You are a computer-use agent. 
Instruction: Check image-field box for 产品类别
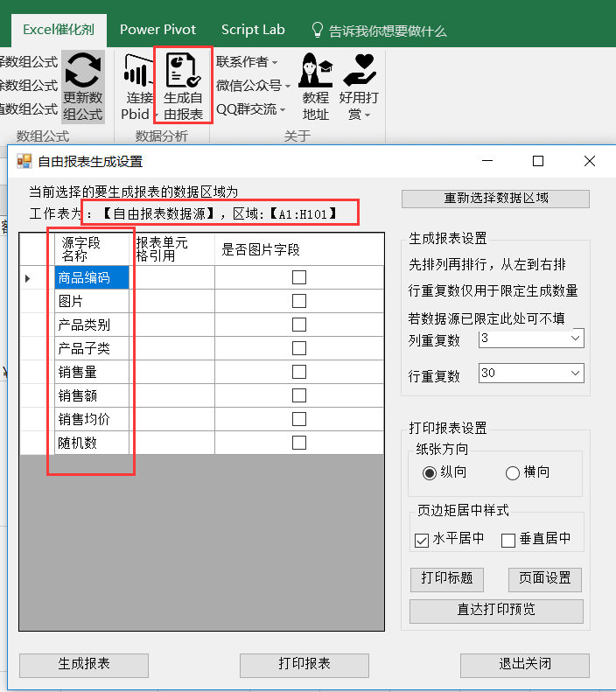point(299,325)
